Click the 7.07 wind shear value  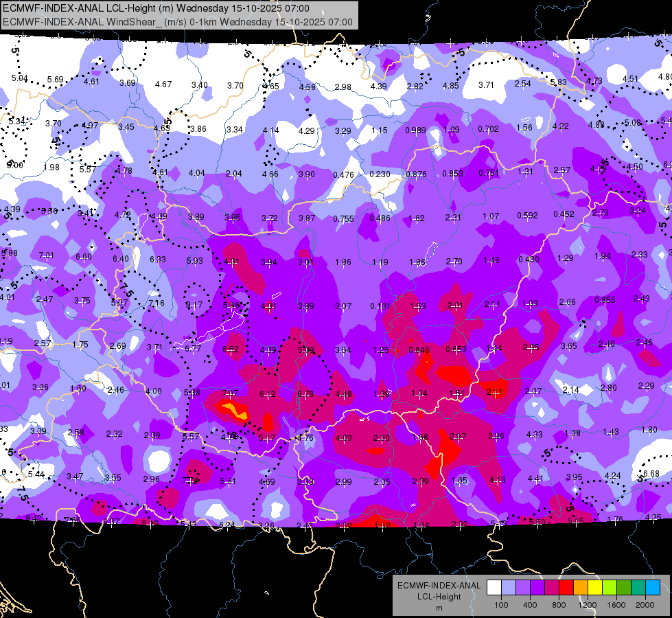[230, 393]
